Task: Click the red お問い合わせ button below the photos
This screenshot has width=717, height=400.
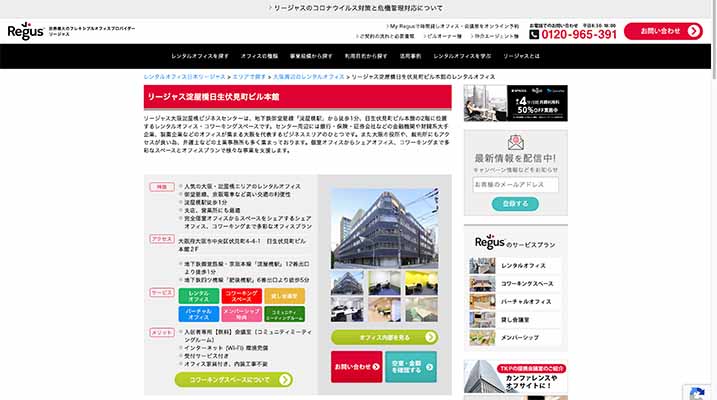Action: (357, 367)
